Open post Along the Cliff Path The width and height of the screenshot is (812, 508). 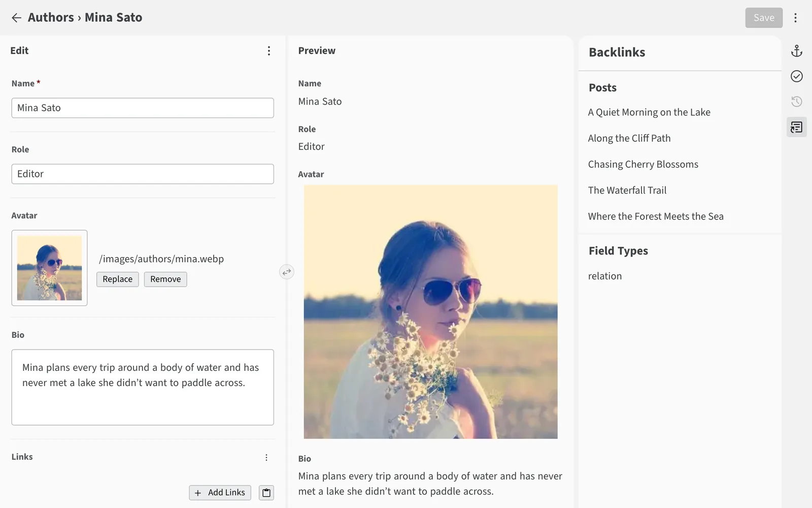pos(629,138)
